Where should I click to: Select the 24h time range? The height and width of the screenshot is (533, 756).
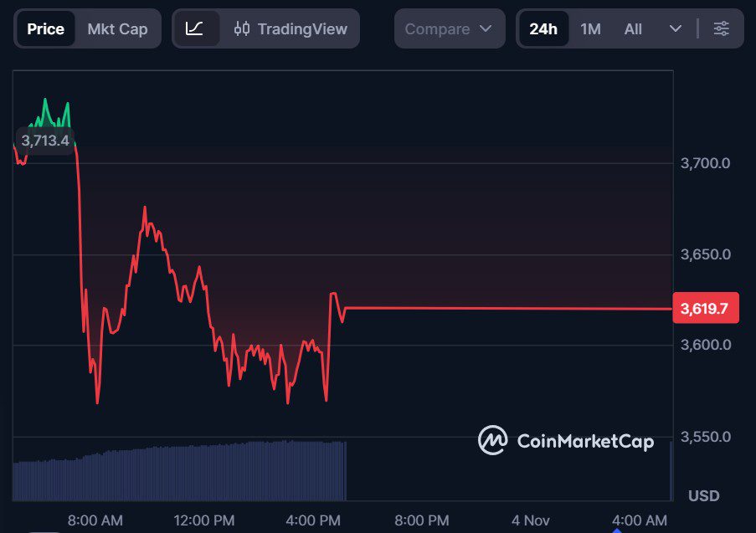[x=543, y=28]
